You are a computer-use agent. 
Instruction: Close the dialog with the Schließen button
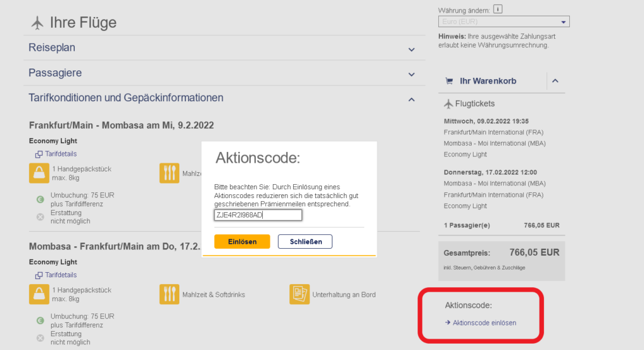pos(305,241)
